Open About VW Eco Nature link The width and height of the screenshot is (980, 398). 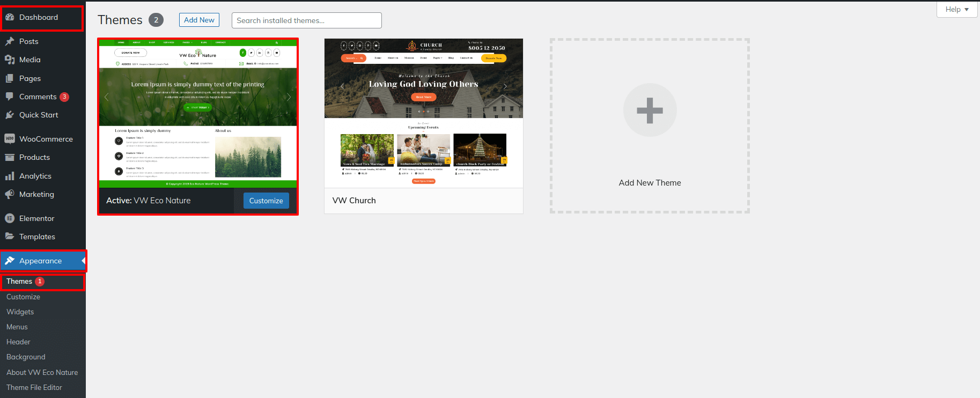(42, 372)
